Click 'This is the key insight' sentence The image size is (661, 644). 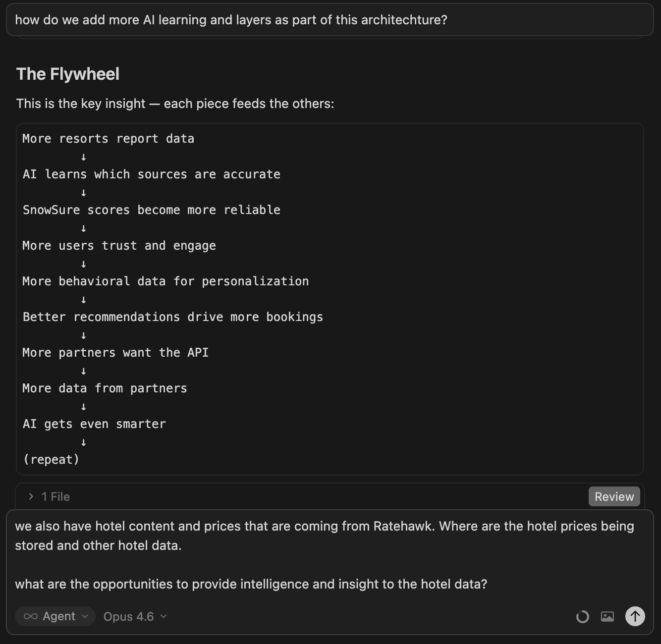point(175,104)
